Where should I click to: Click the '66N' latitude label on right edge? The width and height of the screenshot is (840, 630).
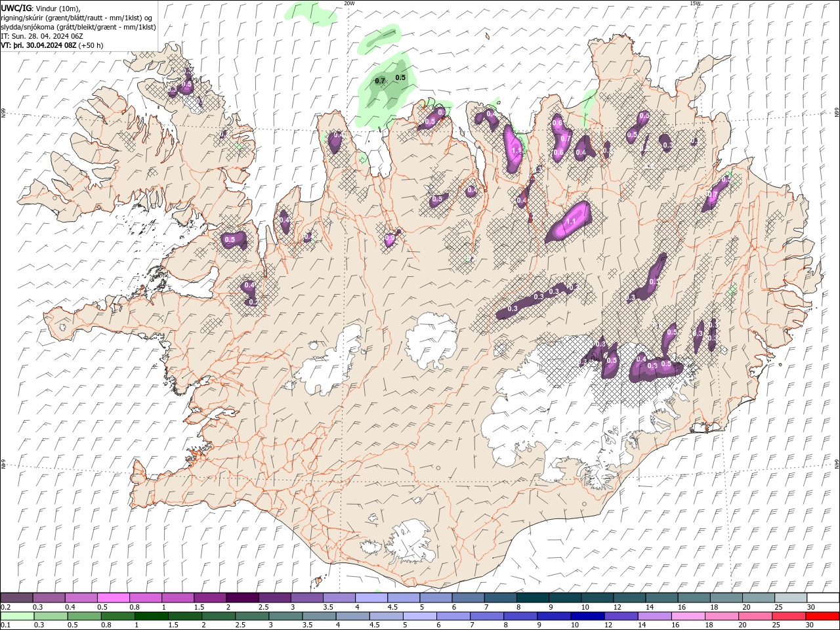[837, 114]
